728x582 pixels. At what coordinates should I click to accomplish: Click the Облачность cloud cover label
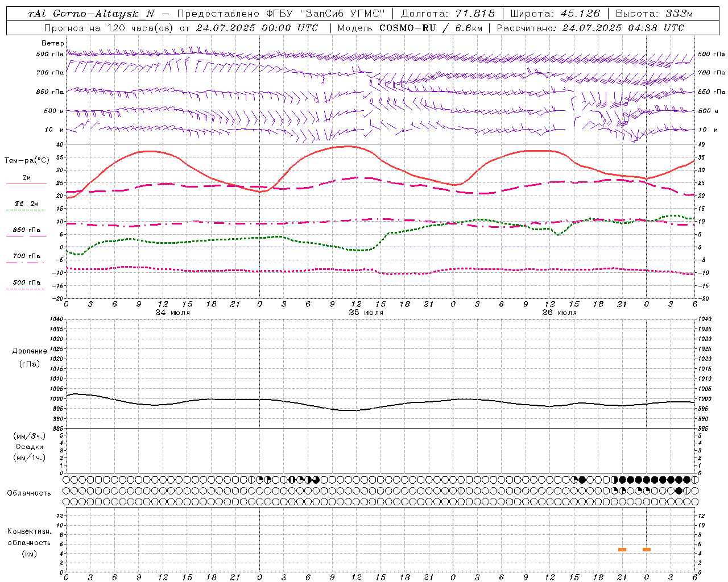29,493
